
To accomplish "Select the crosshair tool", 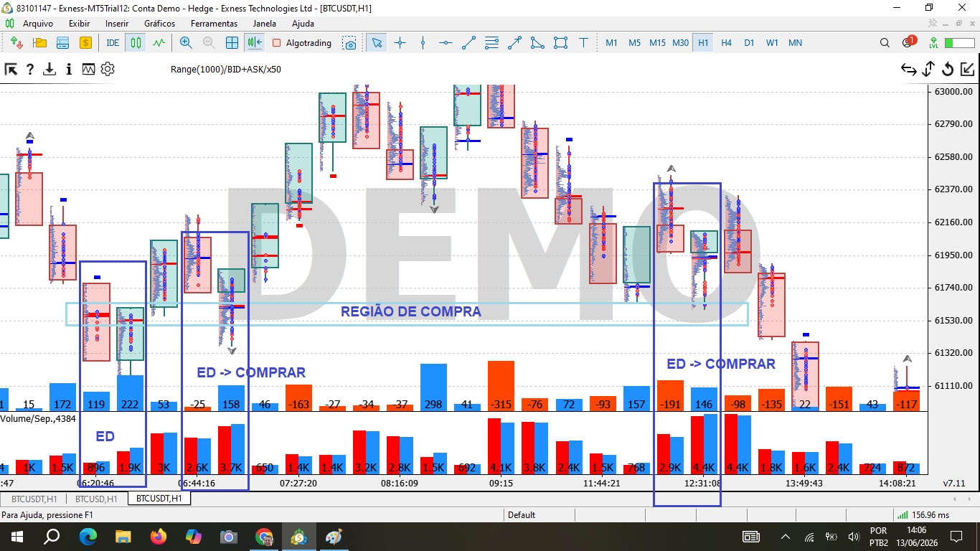I will tap(400, 42).
